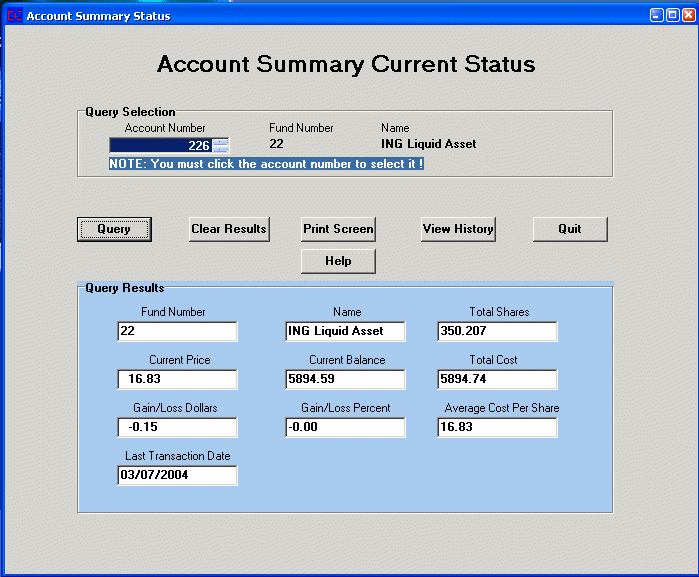The width and height of the screenshot is (699, 577).
Task: Close the Account Summary Status window
Action: pos(689,15)
